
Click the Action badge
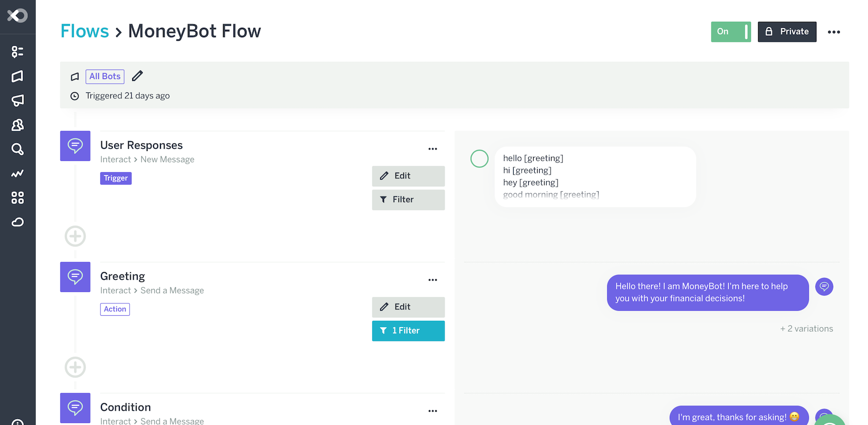coord(115,309)
